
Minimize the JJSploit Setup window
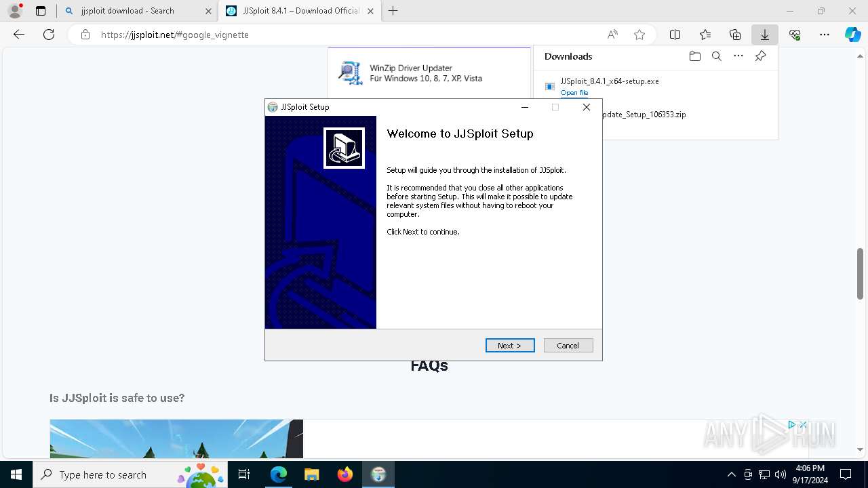pyautogui.click(x=525, y=107)
